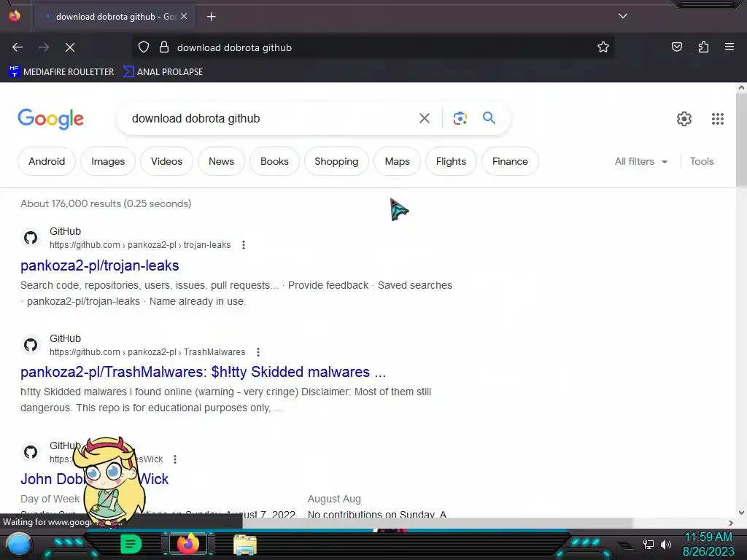Screen dimensions: 747x560
Task: Click the site security padlock icon
Action: click(x=164, y=47)
